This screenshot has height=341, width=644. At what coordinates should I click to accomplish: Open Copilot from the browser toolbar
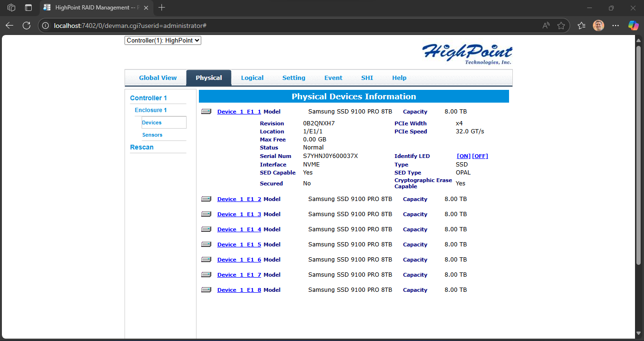(634, 26)
